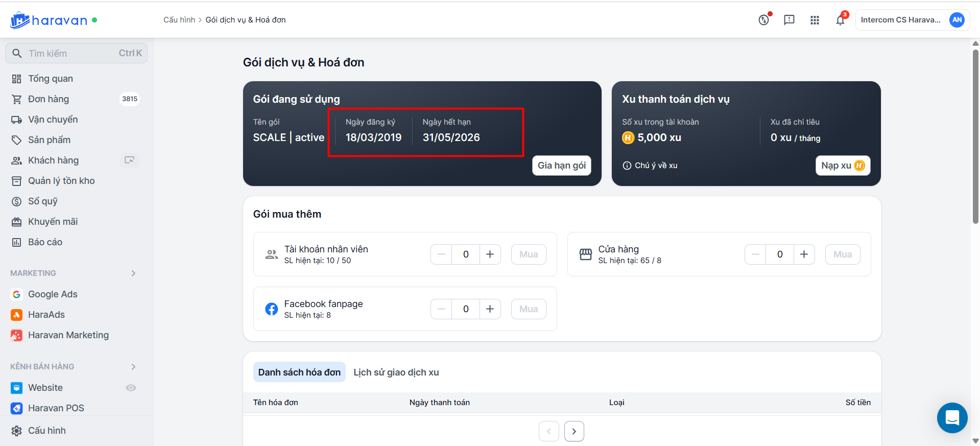This screenshot has height=446, width=980.
Task: Open Haravan Marketing
Action: (68, 335)
